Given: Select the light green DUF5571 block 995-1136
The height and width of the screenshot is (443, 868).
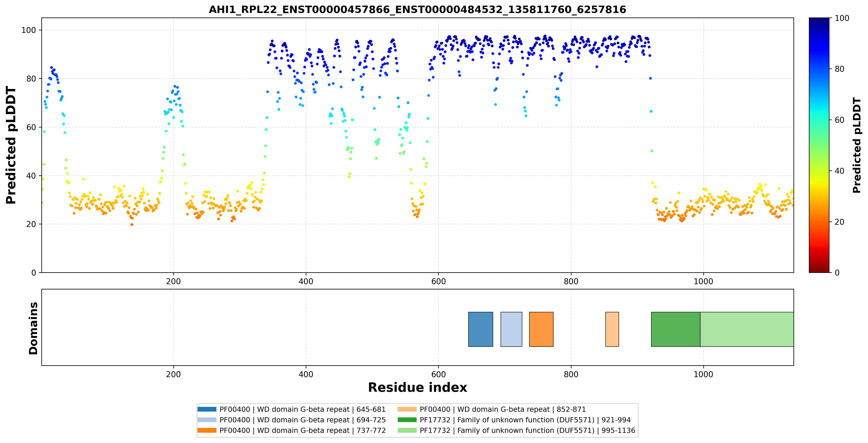Looking at the screenshot, I should pyautogui.click(x=747, y=329).
